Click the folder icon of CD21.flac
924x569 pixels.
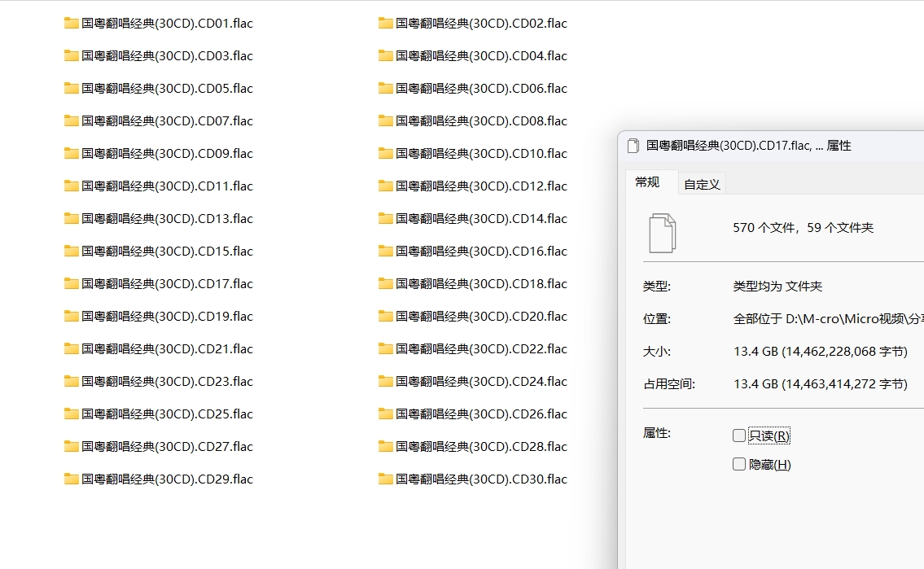tap(72, 348)
